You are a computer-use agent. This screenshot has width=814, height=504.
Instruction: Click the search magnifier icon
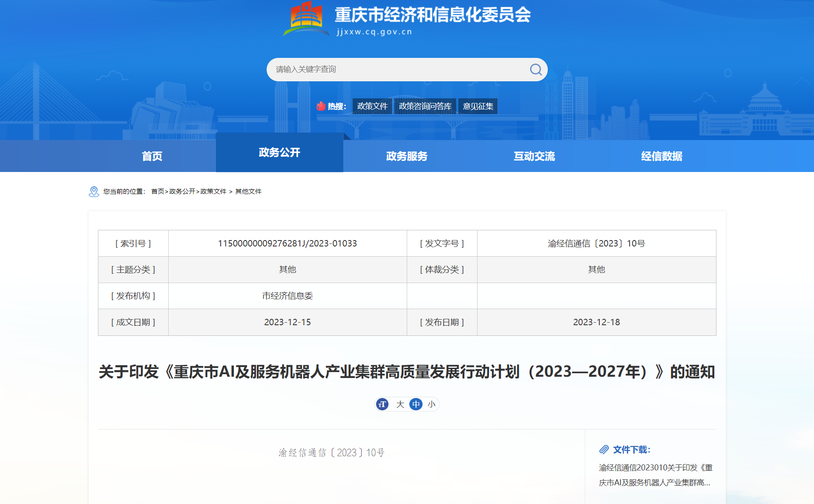(535, 69)
